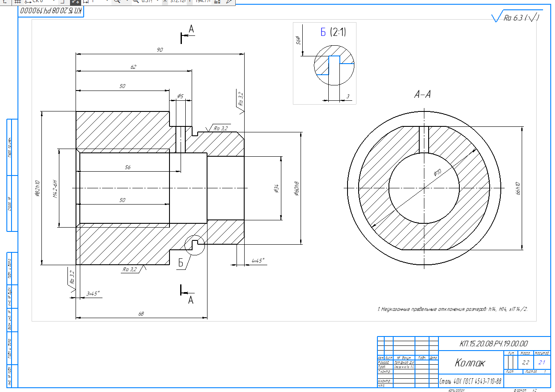Expand the CK coordinate system dropdown
555x392 pixels.
pyautogui.click(x=54, y=2)
